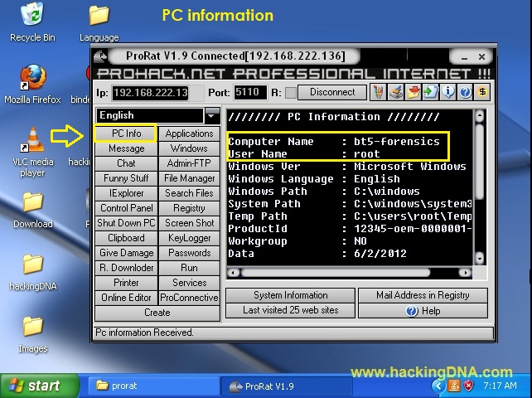Viewport: 532px width, 398px height.
Task: Click the System Information button
Action: [x=290, y=295]
